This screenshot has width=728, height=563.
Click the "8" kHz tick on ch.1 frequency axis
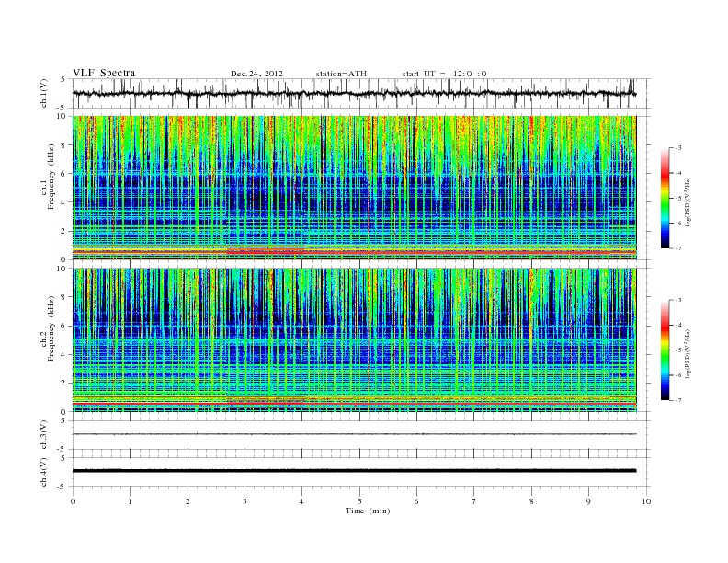[63, 145]
